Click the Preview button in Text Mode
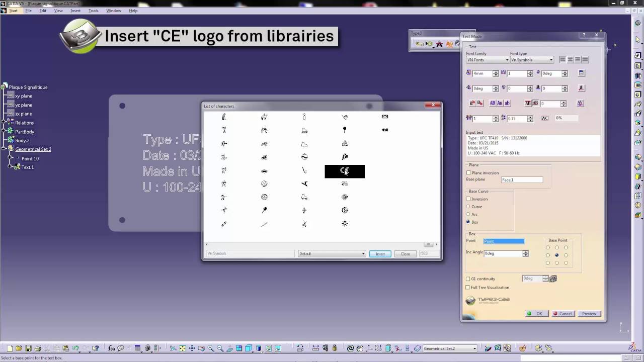644x362 pixels. pyautogui.click(x=589, y=314)
